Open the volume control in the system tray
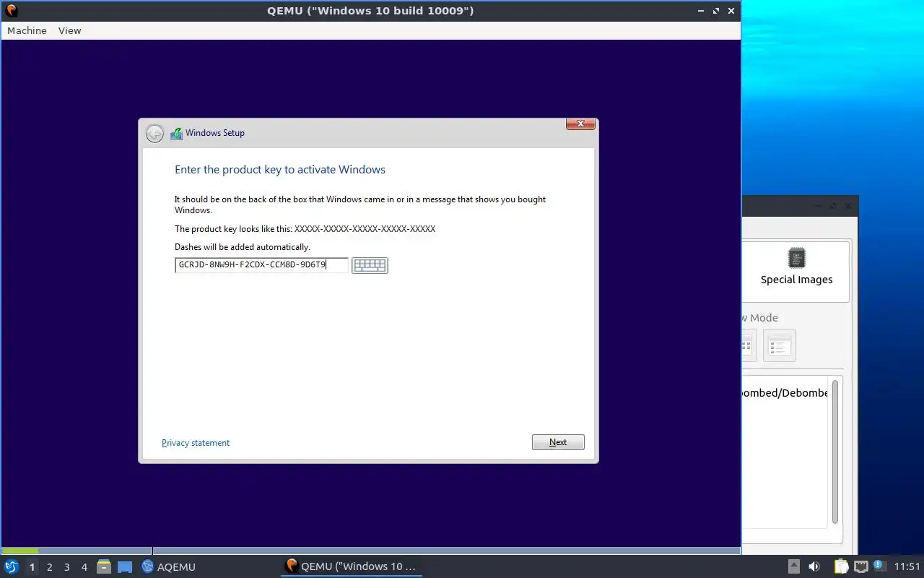This screenshot has height=578, width=924. pyautogui.click(x=814, y=566)
